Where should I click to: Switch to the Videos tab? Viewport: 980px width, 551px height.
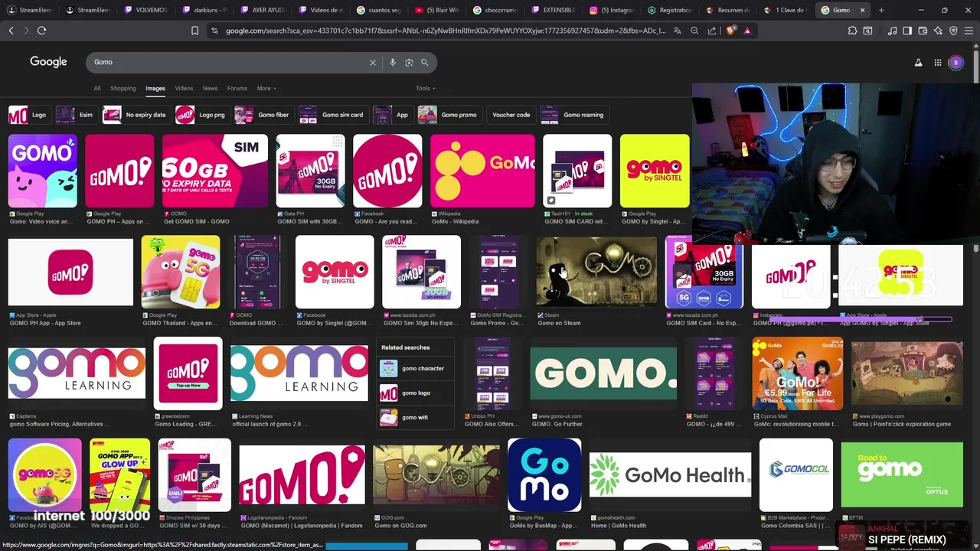184,89
